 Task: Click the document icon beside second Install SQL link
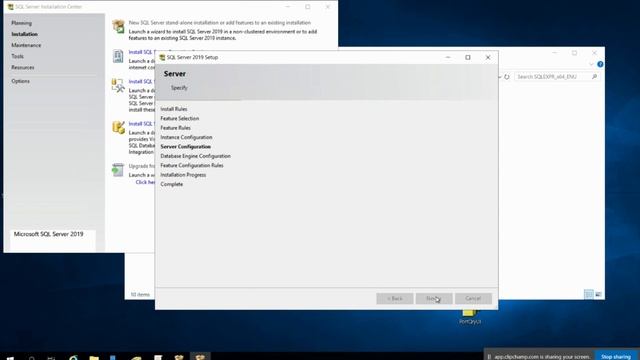coord(118,56)
